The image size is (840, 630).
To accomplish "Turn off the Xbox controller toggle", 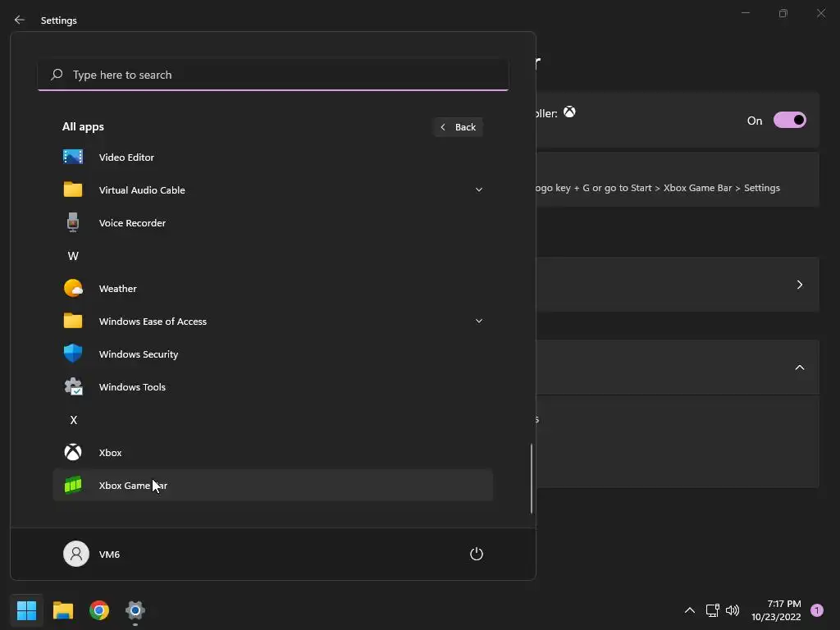I will point(789,121).
